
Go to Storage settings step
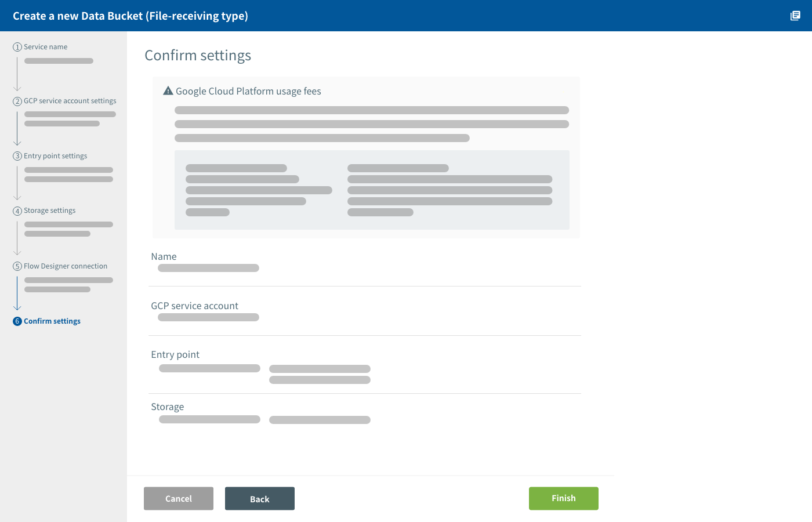pyautogui.click(x=50, y=211)
